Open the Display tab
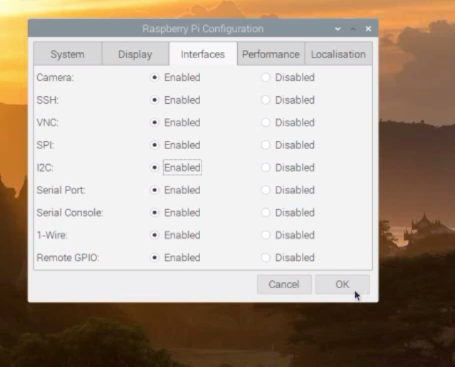This screenshot has width=455, height=367. click(135, 54)
